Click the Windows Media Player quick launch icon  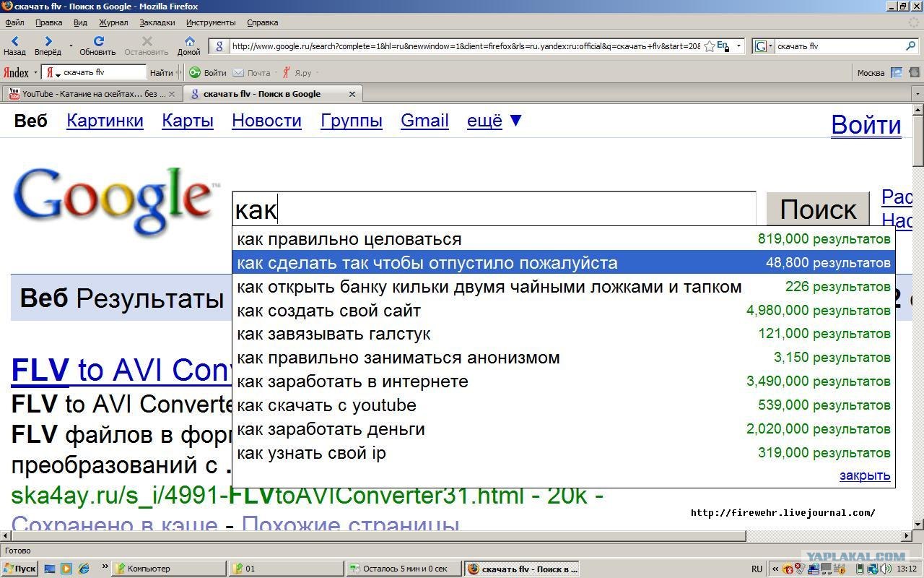click(x=66, y=569)
